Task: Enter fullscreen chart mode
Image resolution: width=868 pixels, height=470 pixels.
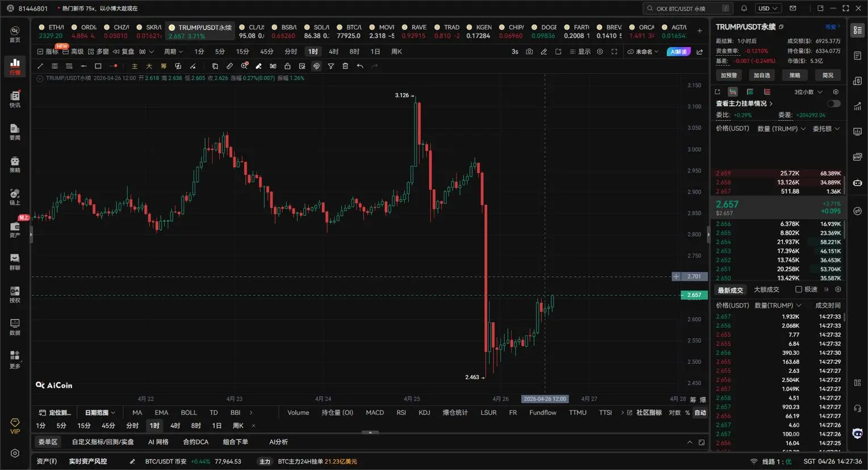Action: (x=614, y=52)
